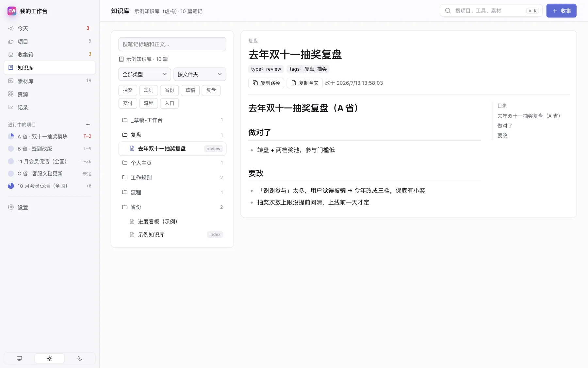Switch to dark theme mode
588x368 pixels.
(80, 358)
